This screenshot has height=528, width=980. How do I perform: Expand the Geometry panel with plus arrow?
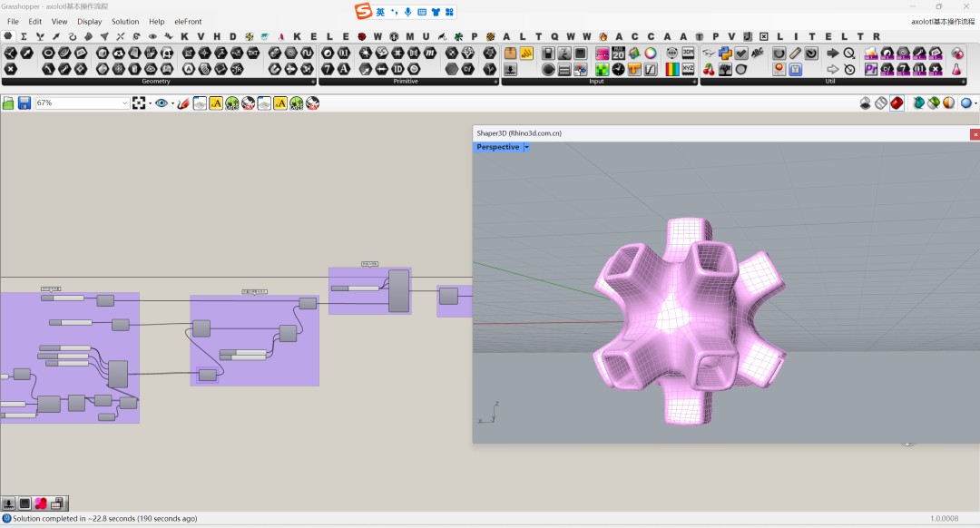313,82
